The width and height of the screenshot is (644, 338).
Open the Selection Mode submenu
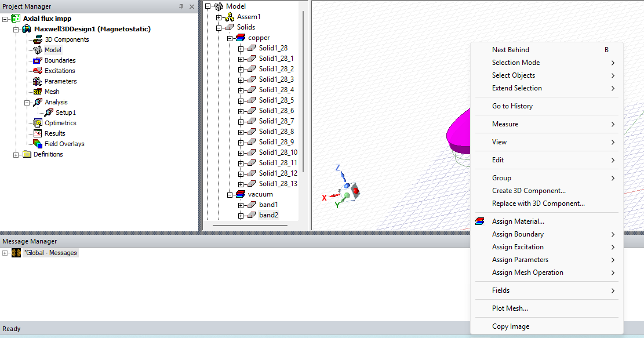click(x=547, y=63)
